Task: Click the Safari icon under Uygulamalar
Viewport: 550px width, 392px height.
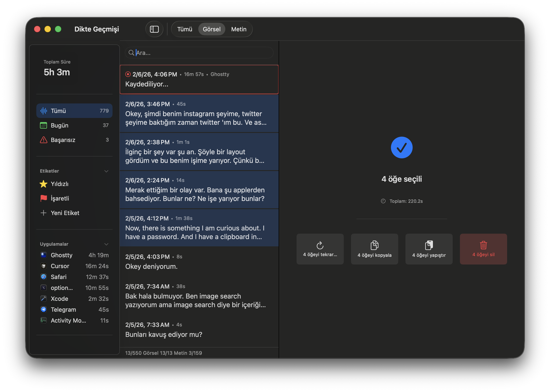Action: pos(44,277)
